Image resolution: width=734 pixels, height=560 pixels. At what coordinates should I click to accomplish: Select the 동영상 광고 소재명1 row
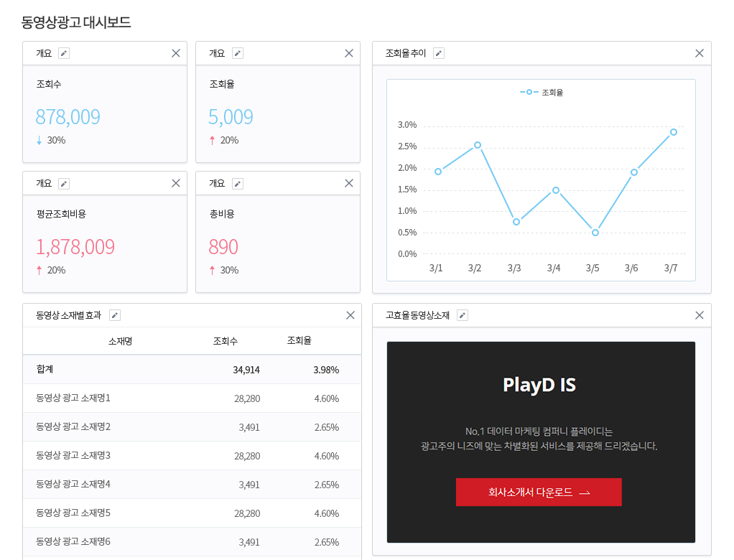[73, 398]
